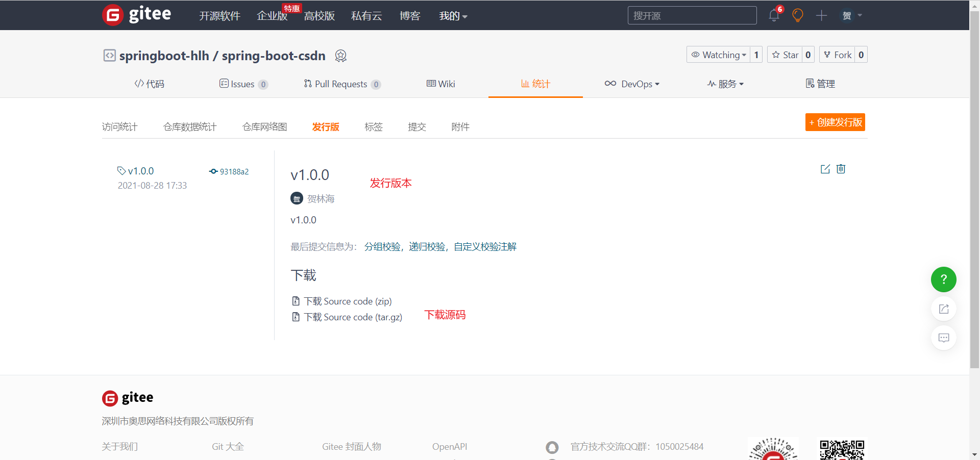This screenshot has width=980, height=460.
Task: Delete the v1.0.0 release with trash icon
Action: click(x=841, y=169)
